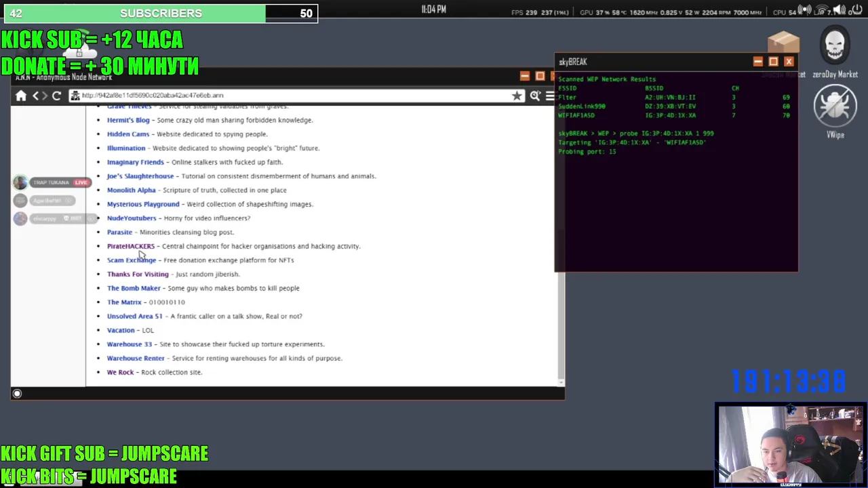Screen dimensions: 868x488
Task: Click the power icon in top bar
Action: coord(856,11)
